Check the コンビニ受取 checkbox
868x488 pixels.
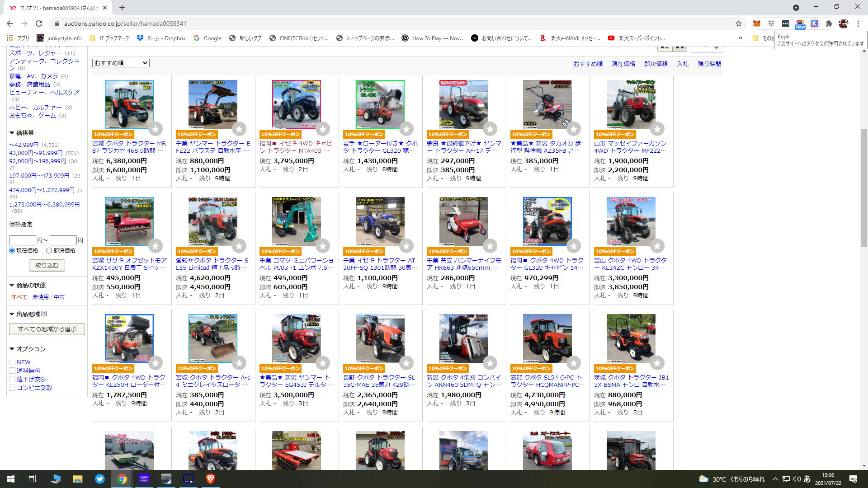pos(12,388)
